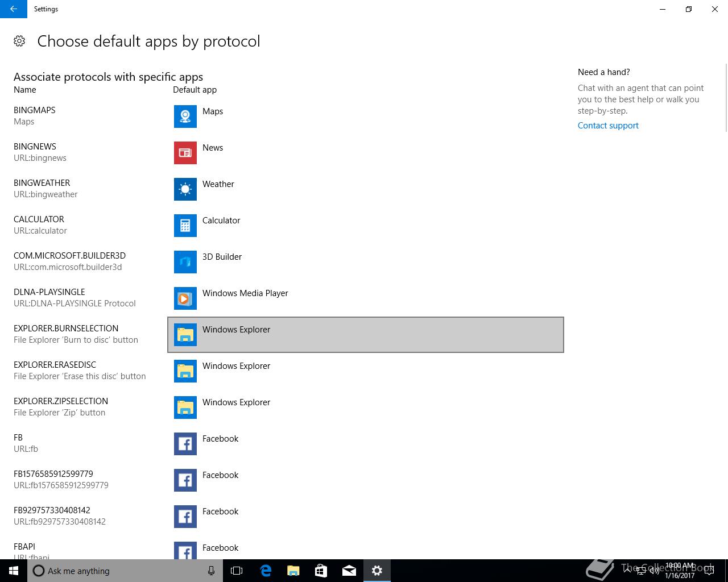
Task: Click Windows Explorer icon for EXPLORER.ZIPSELECTION
Action: (x=185, y=408)
